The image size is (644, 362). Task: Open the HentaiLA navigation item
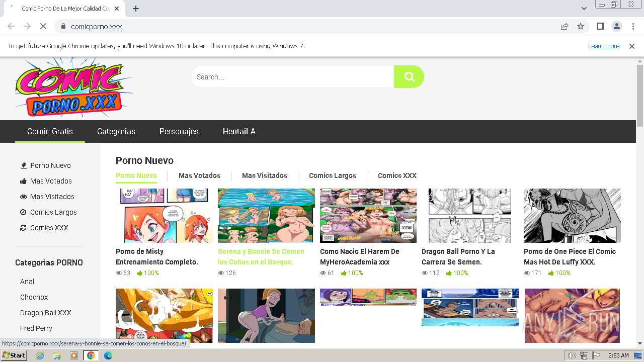pos(239,131)
